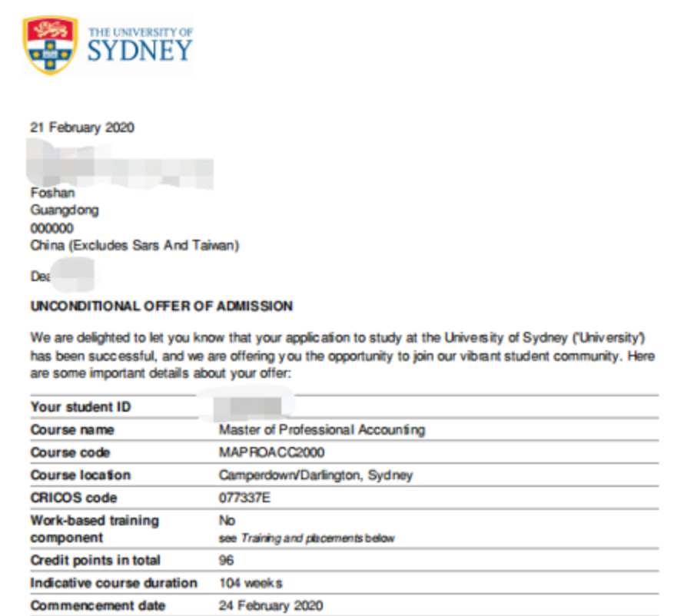The height and width of the screenshot is (616, 697).
Task: Select the CRICOS value "077337E"
Action: (244, 498)
